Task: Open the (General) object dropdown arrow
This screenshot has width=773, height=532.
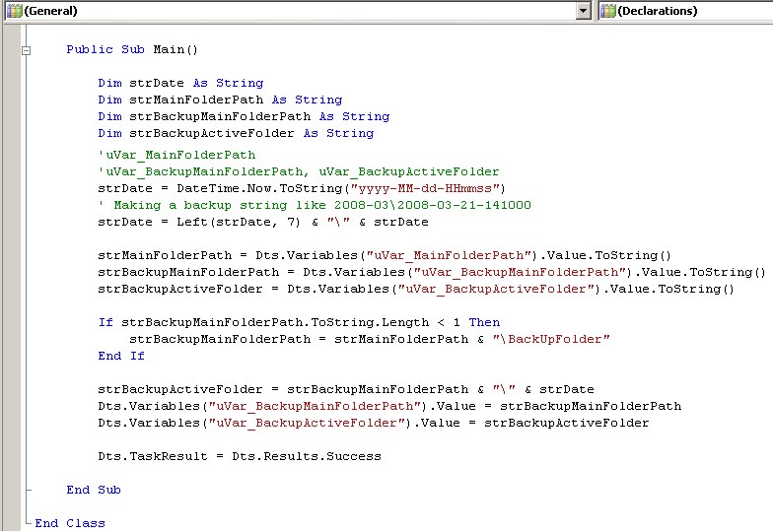Action: point(584,10)
